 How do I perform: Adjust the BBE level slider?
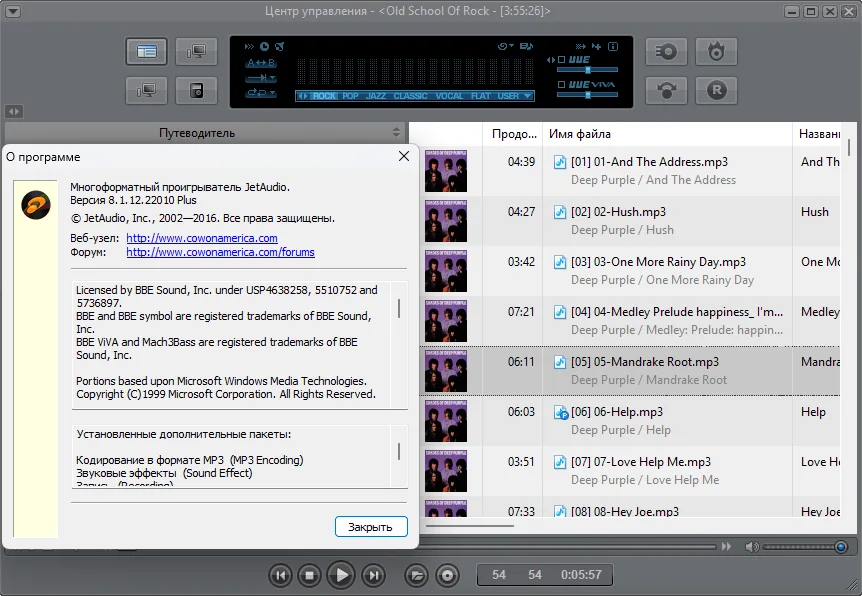coord(587,70)
